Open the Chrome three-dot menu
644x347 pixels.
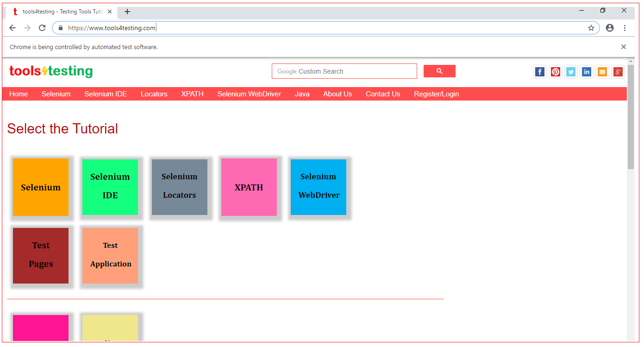tap(625, 28)
